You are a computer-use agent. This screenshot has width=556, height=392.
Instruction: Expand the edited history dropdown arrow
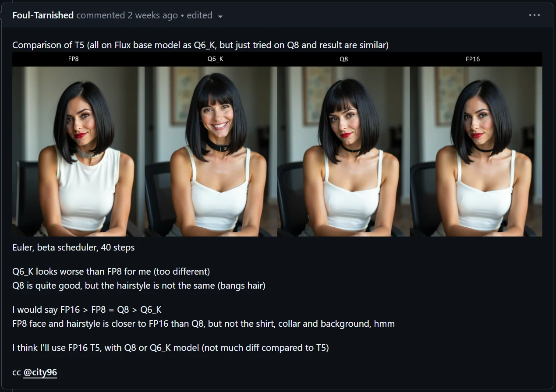tap(220, 17)
